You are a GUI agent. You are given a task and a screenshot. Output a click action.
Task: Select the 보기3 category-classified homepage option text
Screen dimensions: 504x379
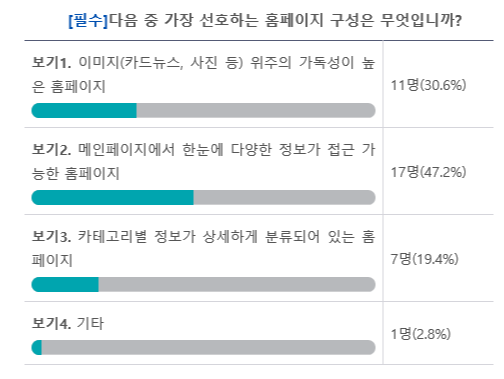click(203, 248)
